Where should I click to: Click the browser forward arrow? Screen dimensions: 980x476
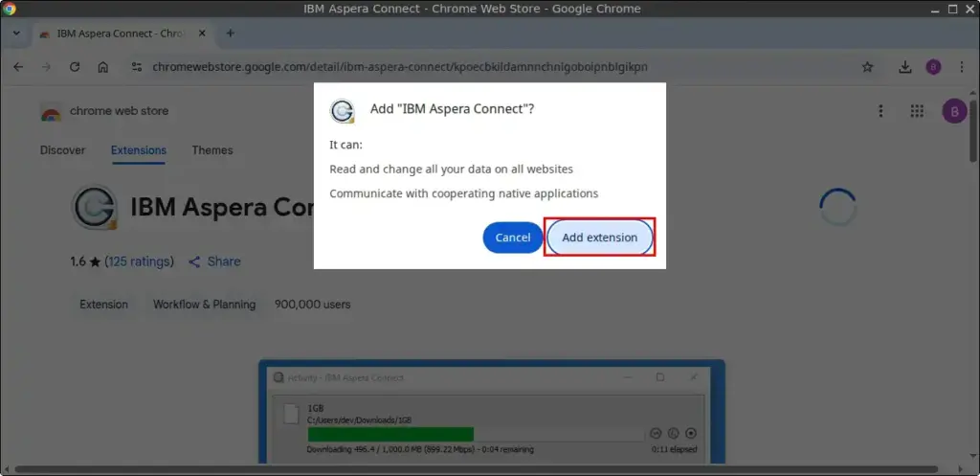coord(46,67)
